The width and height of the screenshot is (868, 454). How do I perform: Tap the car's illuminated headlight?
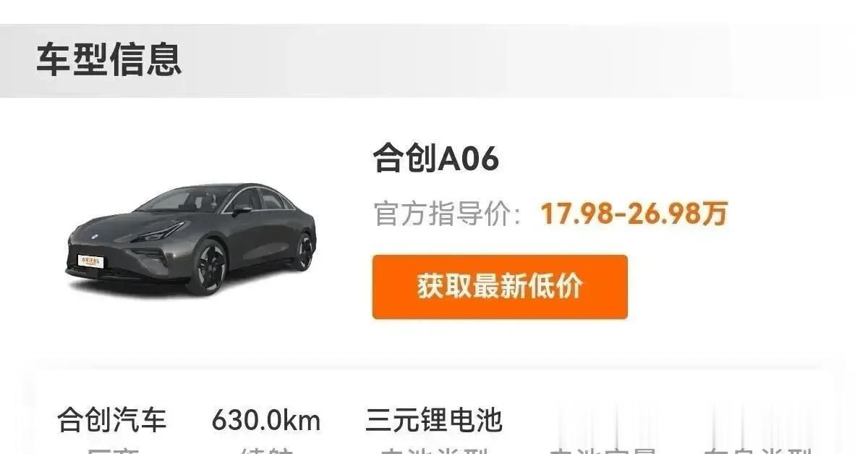tap(159, 233)
